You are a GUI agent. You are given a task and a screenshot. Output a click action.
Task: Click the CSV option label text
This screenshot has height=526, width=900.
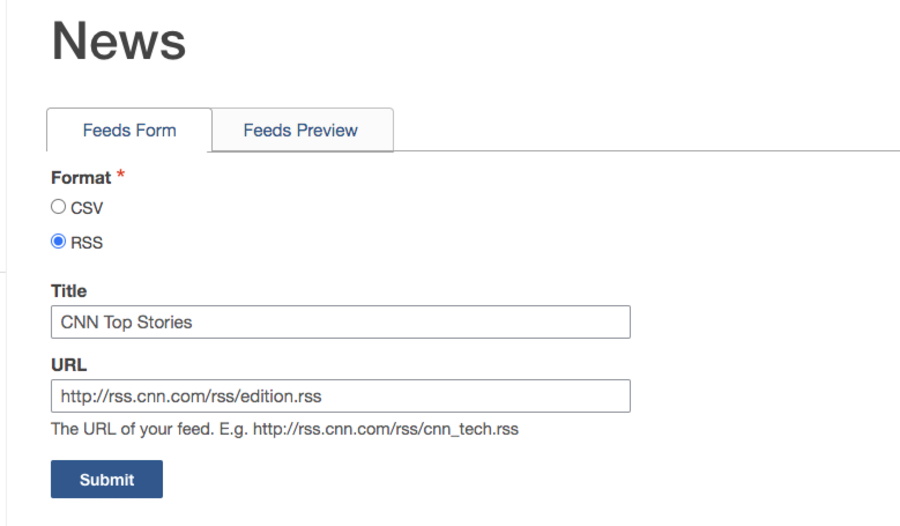(x=87, y=208)
